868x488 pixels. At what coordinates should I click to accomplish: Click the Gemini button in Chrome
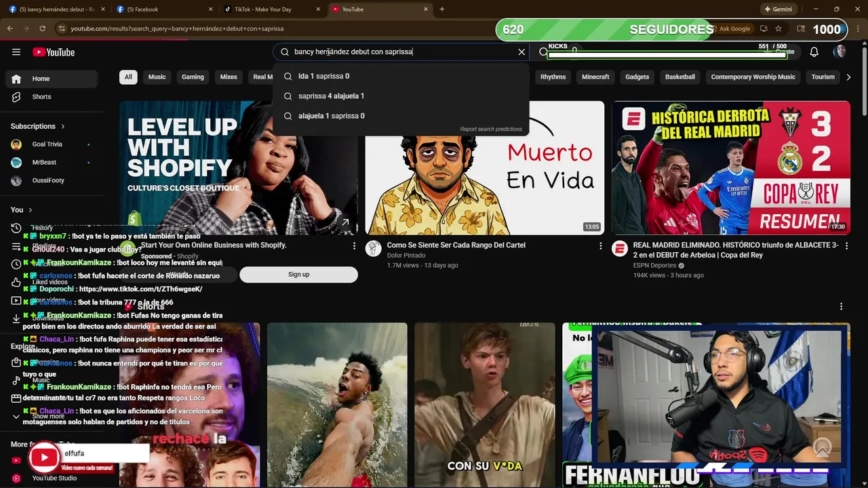coord(778,9)
